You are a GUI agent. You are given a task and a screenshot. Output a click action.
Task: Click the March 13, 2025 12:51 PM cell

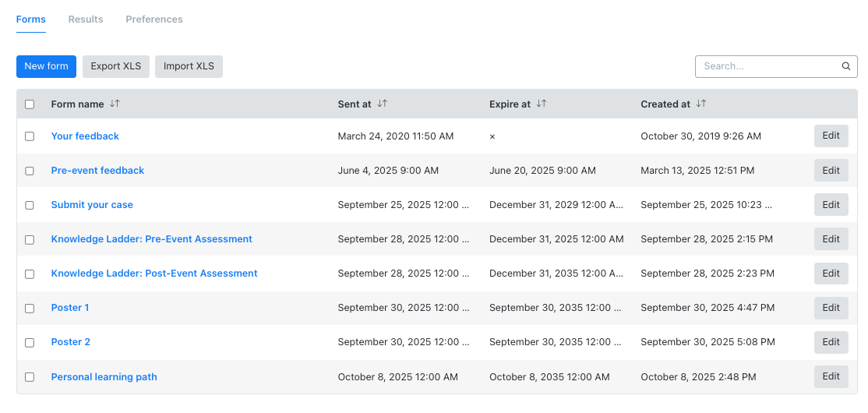click(697, 171)
